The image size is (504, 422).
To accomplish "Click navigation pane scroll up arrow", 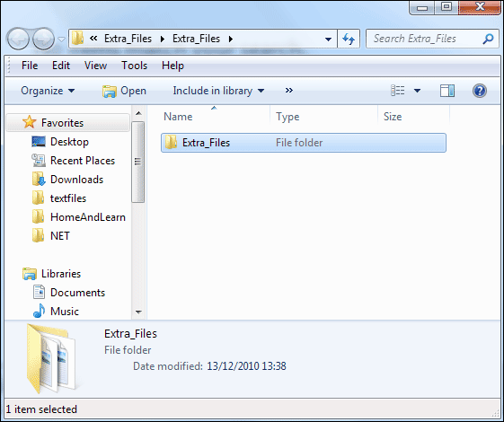I will [x=138, y=113].
